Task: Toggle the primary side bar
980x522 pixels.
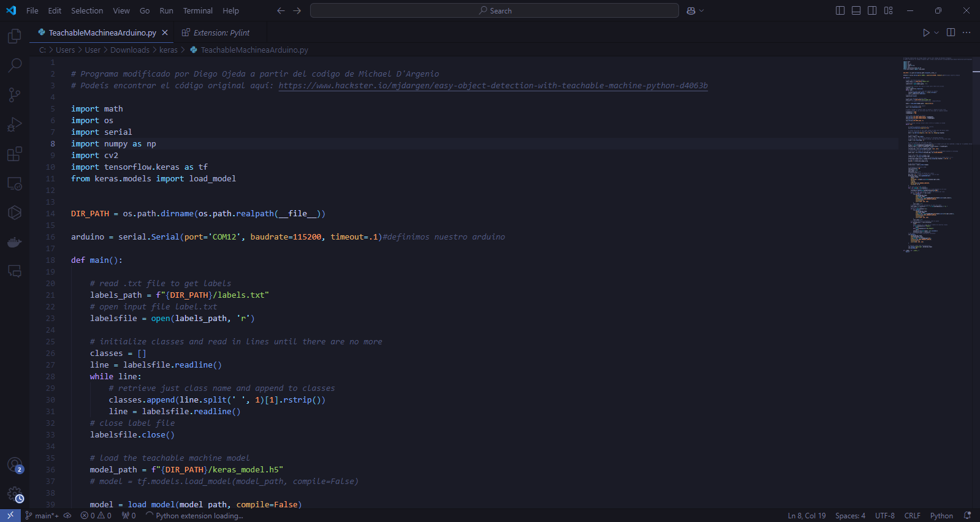Action: [840, 10]
